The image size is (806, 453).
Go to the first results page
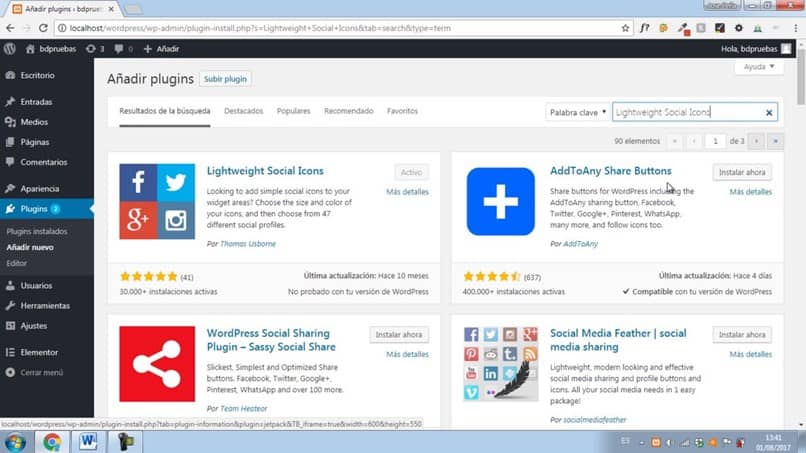click(675, 141)
